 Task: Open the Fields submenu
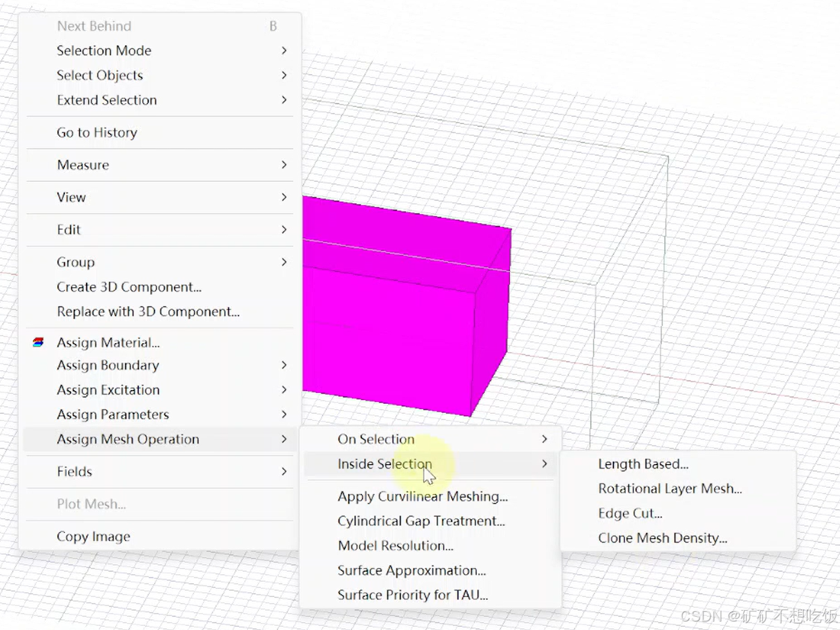160,472
